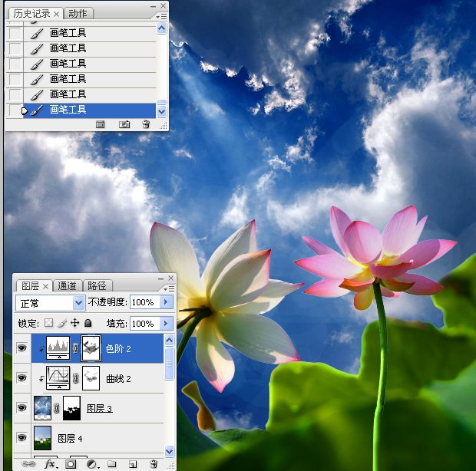Delete layer with Layers panel trash icon
Image resolution: width=476 pixels, height=471 pixels.
pos(154,464)
